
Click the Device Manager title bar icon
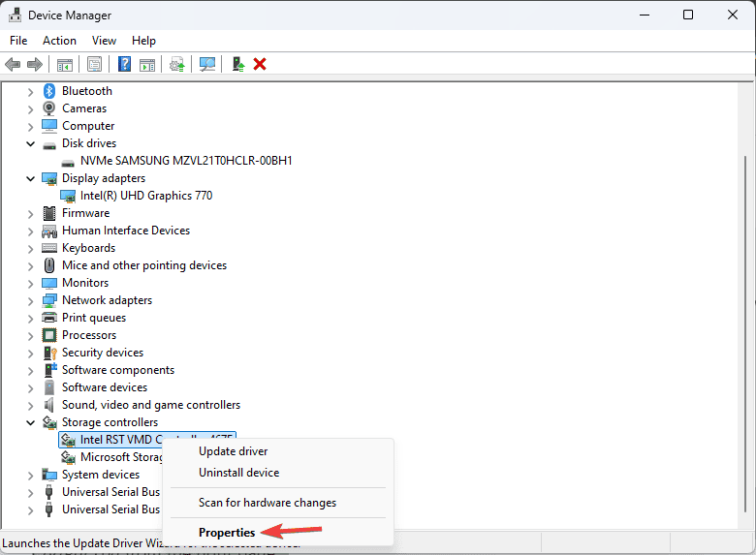15,15
